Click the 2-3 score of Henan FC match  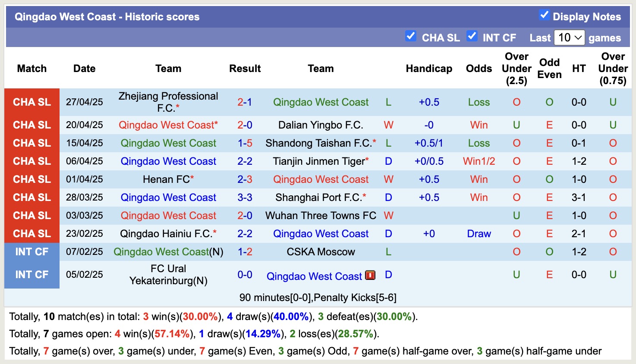[245, 179]
